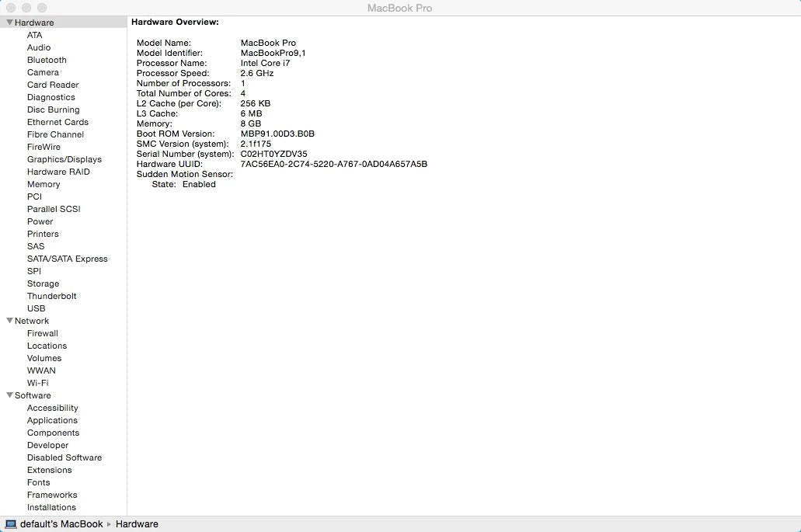Collapse the Network disclosure triangle
Viewport: 801px width, 532px height.
pos(10,321)
